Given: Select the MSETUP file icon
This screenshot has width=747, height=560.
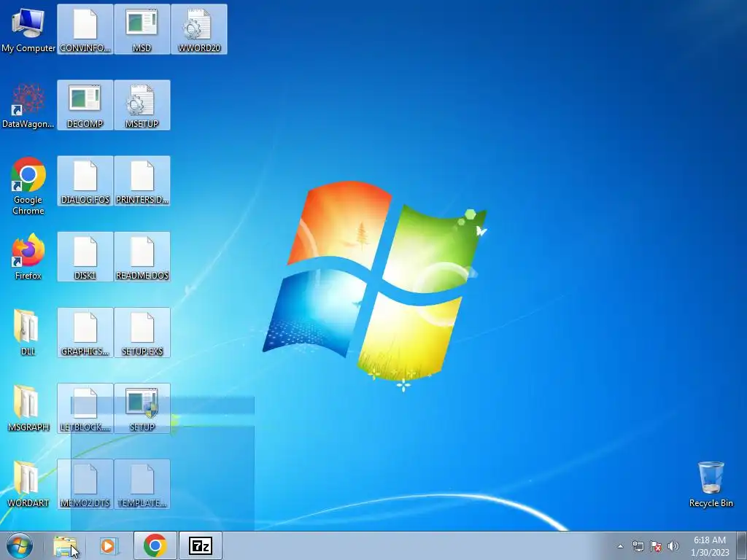Looking at the screenshot, I should pyautogui.click(x=142, y=105).
